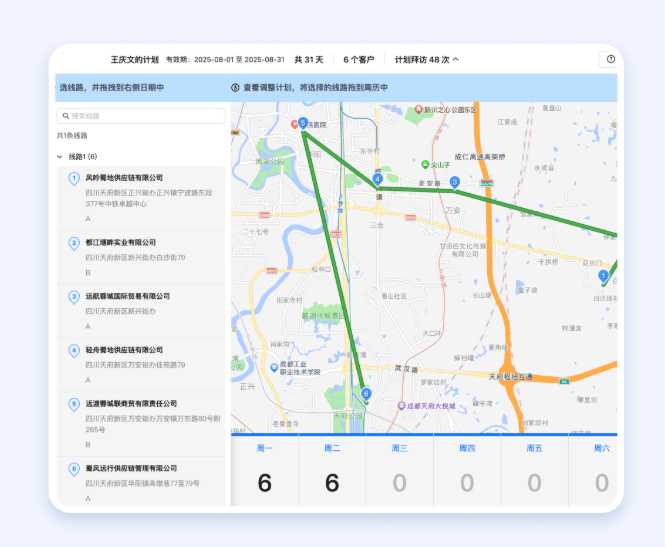Image resolution: width=665 pixels, height=547 pixels.
Task: Click list pin icon number 4
Action: coord(74,351)
